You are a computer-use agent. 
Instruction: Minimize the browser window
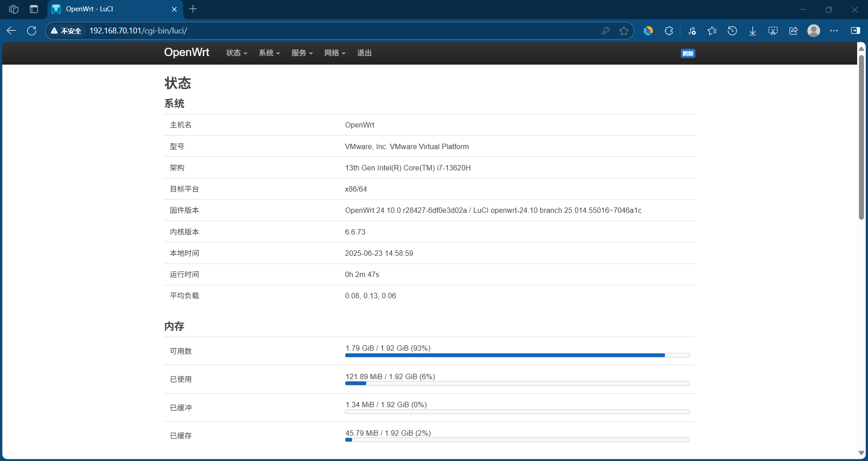(803, 9)
